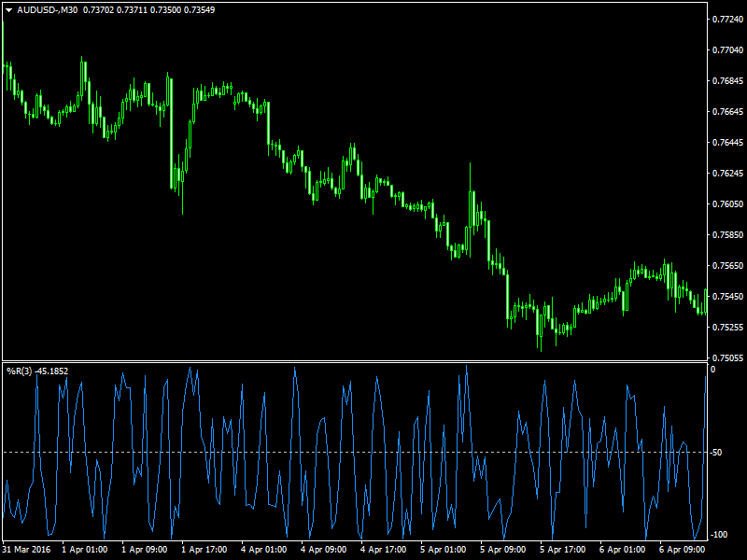Click the 4 Apr 17:00 time label
Viewport: 747px width, 560px height.
tap(384, 550)
